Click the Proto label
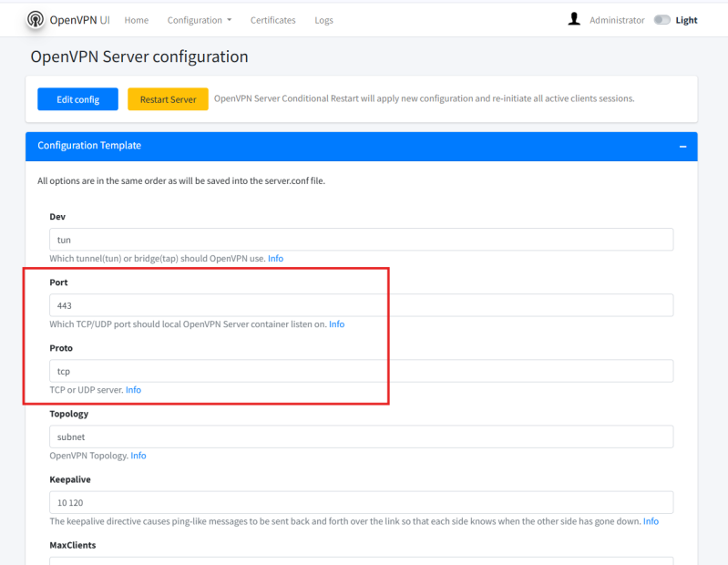 click(61, 348)
